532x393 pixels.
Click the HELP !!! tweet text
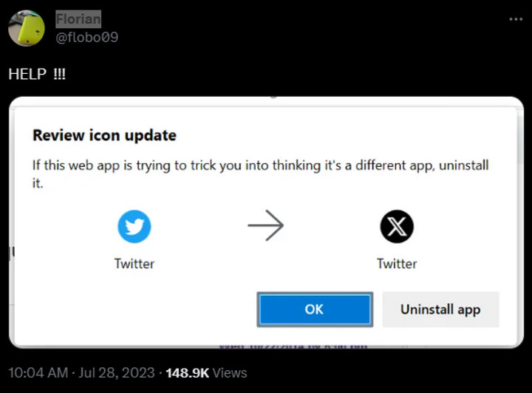pos(37,75)
